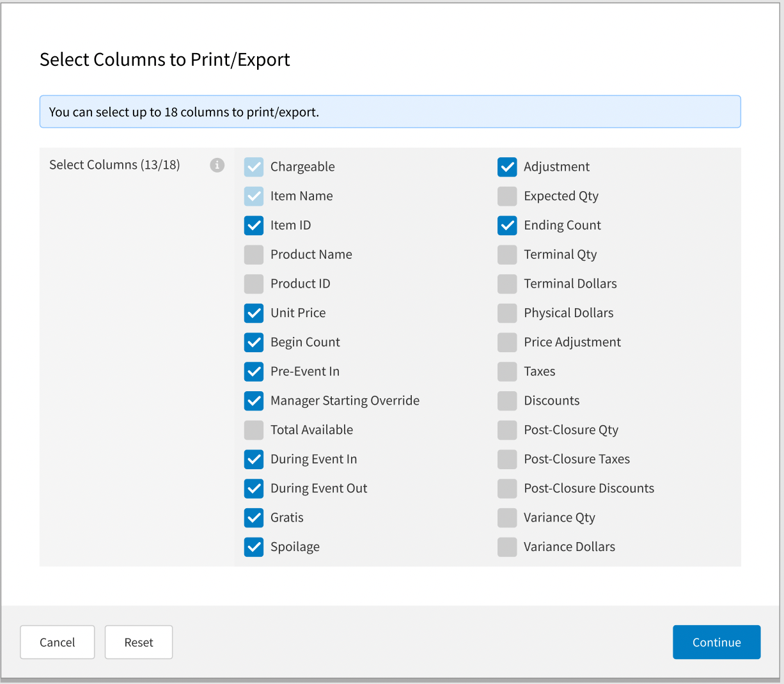The height and width of the screenshot is (684, 784).
Task: Disable the Begin Count checkbox
Action: [x=254, y=342]
